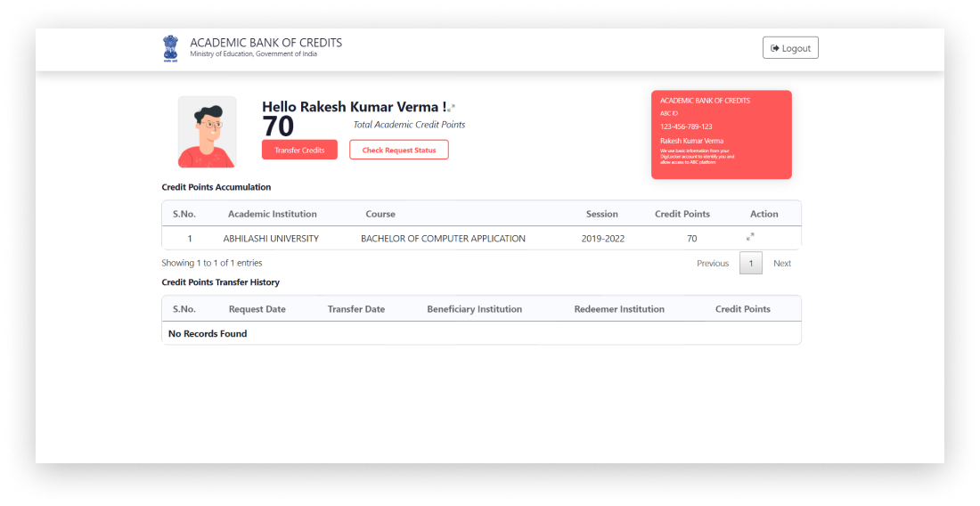Screen dimensions: 980x506
Task: Click the user profile avatar picture
Action: tap(207, 132)
